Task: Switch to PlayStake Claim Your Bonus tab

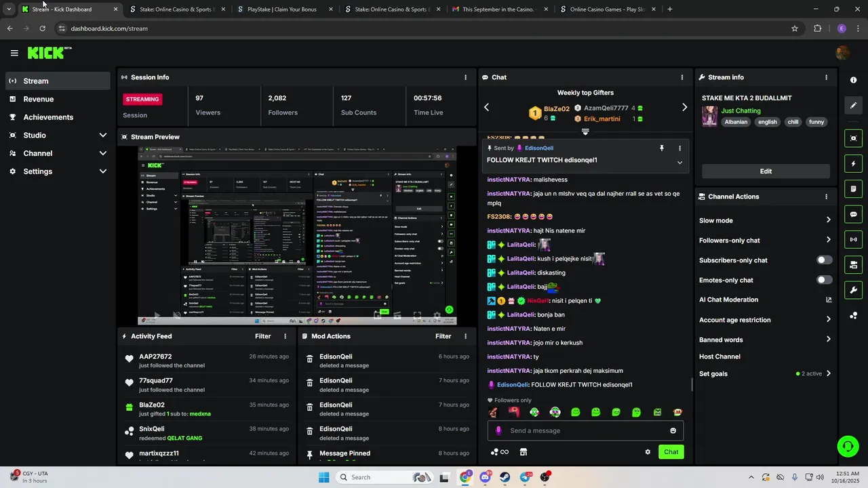Action: click(x=284, y=9)
